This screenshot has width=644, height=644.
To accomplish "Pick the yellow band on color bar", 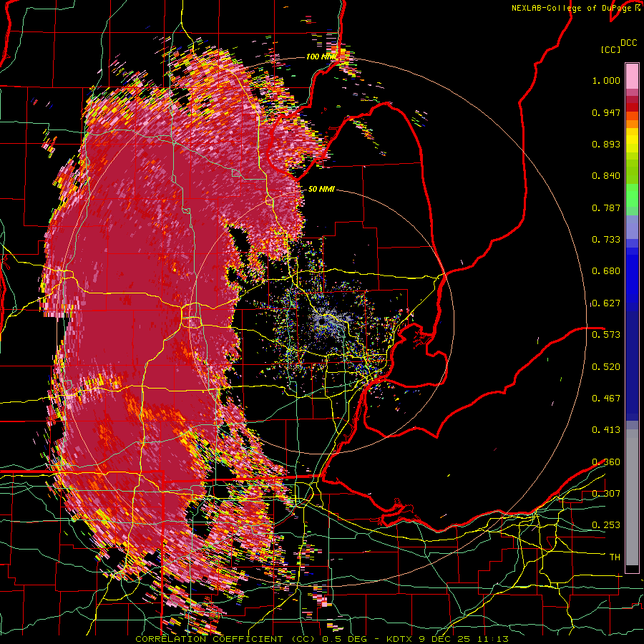I will pos(632,141).
